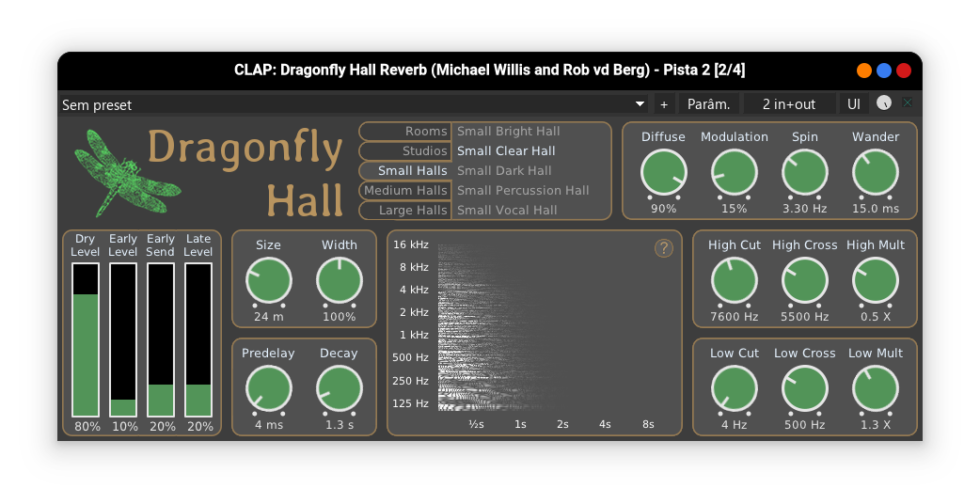Toggle the UI button
980x504 pixels.
[x=854, y=104]
